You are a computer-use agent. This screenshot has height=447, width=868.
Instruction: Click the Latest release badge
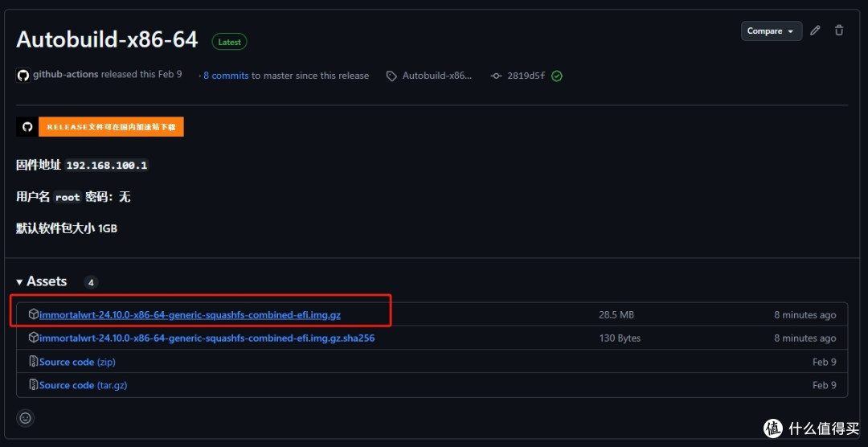(229, 42)
